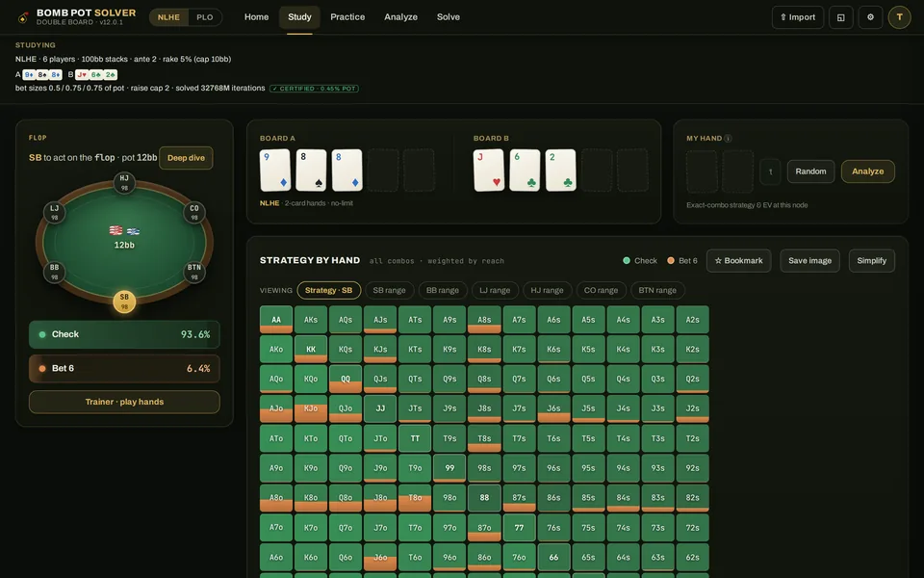924x578 pixels.
Task: Click the KK cell in the strategy grid
Action: pos(311,349)
